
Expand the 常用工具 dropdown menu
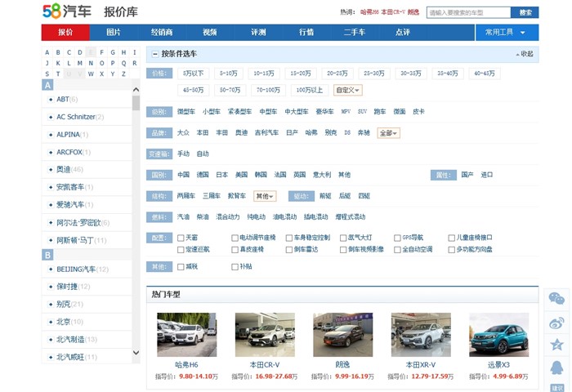(x=507, y=33)
